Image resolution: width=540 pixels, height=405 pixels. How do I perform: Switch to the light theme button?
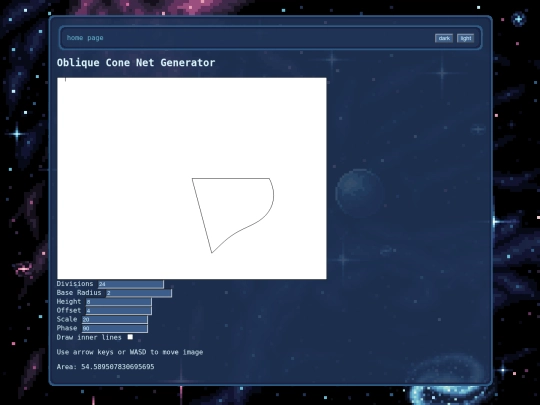(466, 38)
